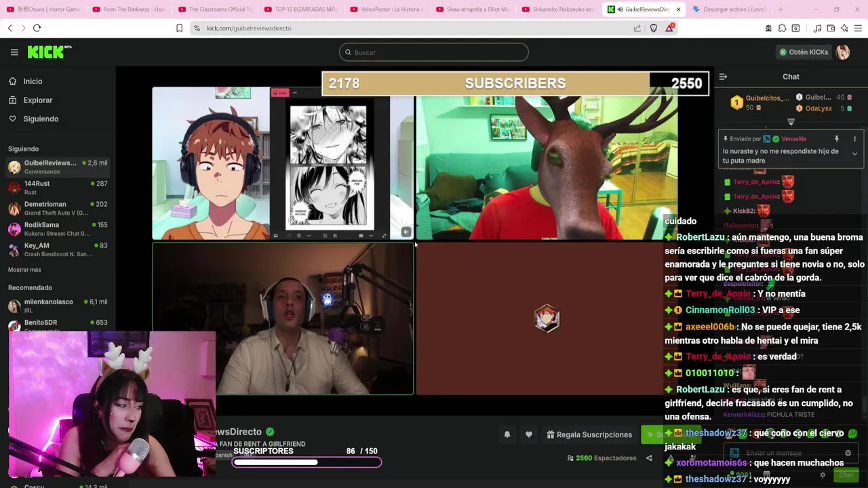Expand the pinned message chevron
Image resolution: width=868 pixels, height=488 pixels.
click(x=854, y=154)
